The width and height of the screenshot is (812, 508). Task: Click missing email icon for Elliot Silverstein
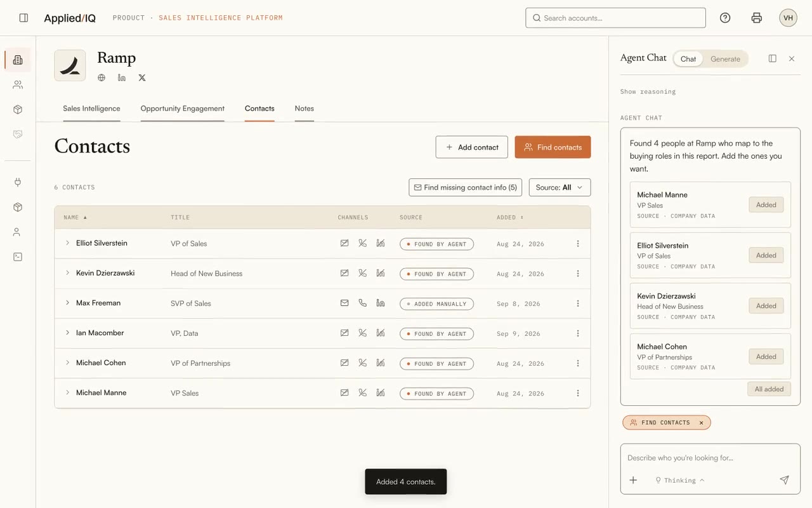coord(344,243)
